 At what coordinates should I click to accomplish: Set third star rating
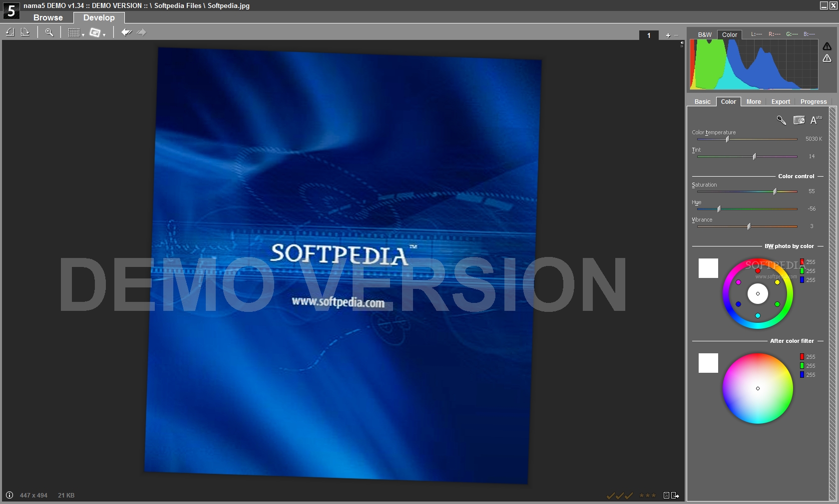coord(654,496)
